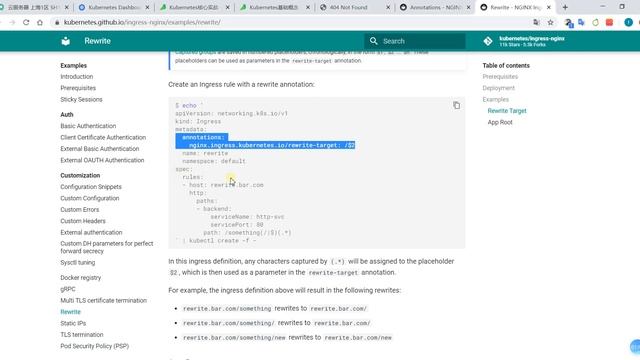
Task: Open Client Certificate Authentication page
Action: pos(103,138)
